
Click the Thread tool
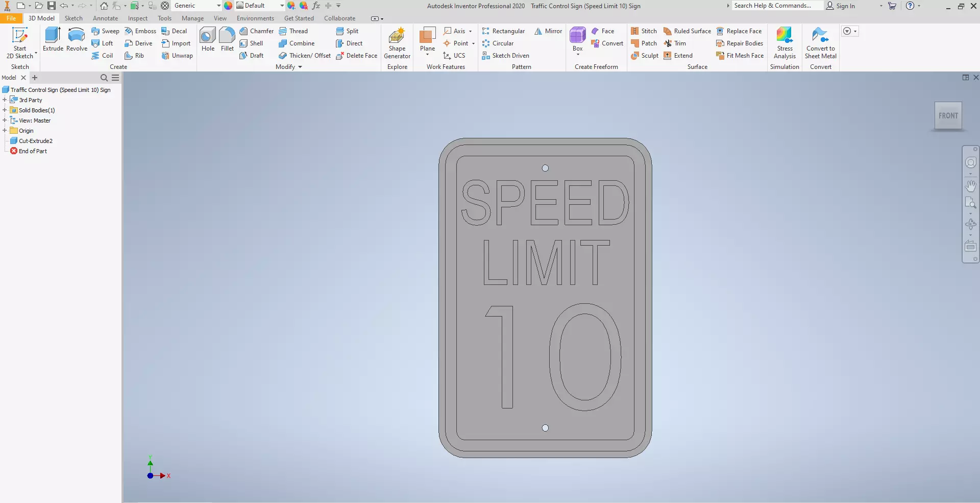293,31
